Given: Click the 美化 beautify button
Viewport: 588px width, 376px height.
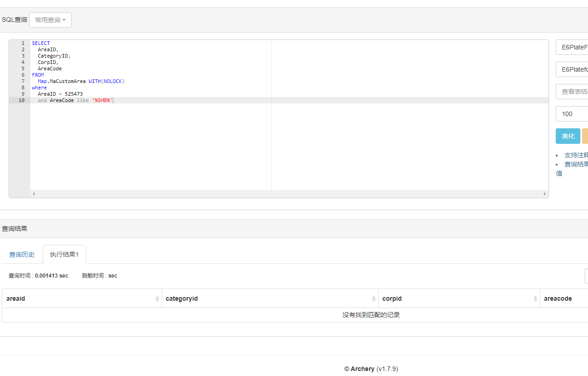Looking at the screenshot, I should (568, 136).
